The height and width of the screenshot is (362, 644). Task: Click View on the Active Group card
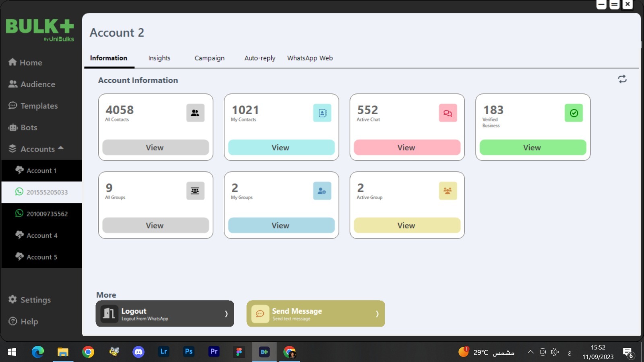[406, 225]
